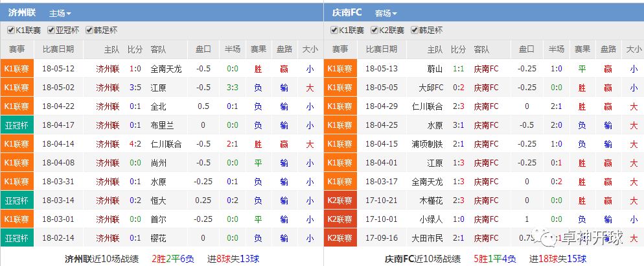Toggle the 亚冠杯 checkbox for 济州联
The height and width of the screenshot is (266, 644).
click(x=51, y=30)
